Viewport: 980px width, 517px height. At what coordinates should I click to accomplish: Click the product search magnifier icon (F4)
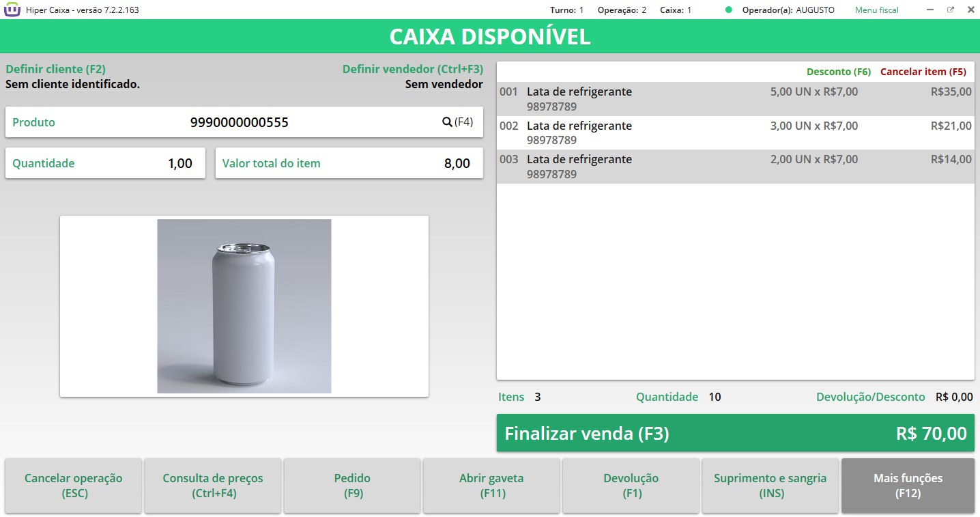point(447,122)
